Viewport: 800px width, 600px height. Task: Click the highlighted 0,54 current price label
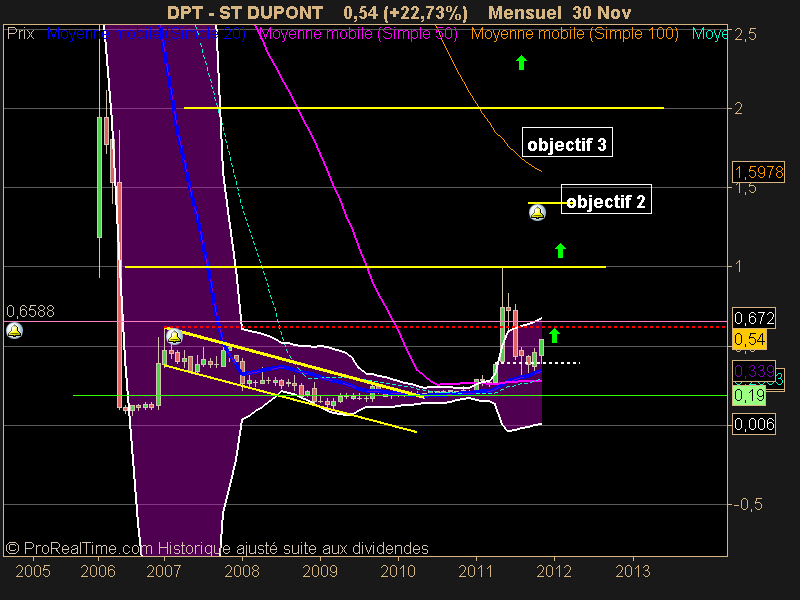[x=749, y=339]
